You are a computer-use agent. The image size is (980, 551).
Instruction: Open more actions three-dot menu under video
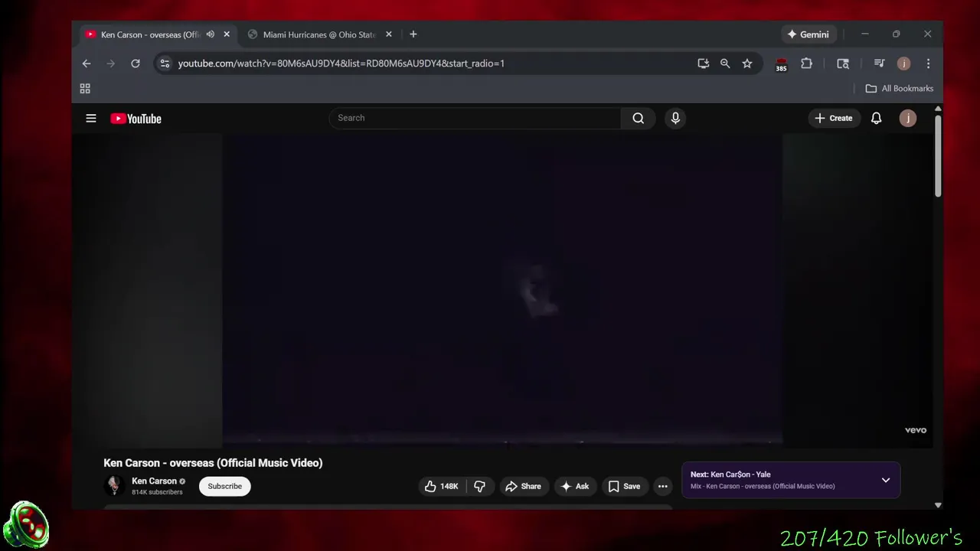[x=663, y=486]
